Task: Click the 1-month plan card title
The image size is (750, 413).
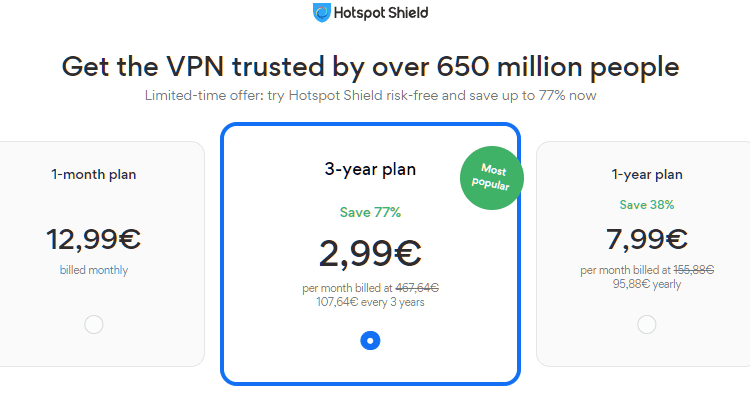Action: [x=94, y=175]
